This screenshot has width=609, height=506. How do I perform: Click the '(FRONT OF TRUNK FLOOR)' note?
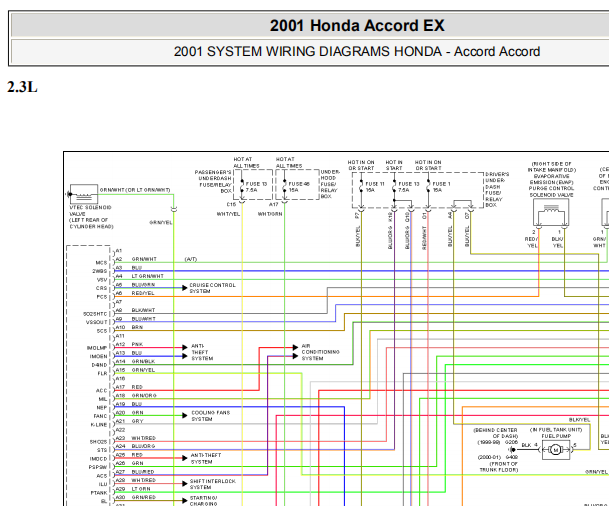coord(499,467)
